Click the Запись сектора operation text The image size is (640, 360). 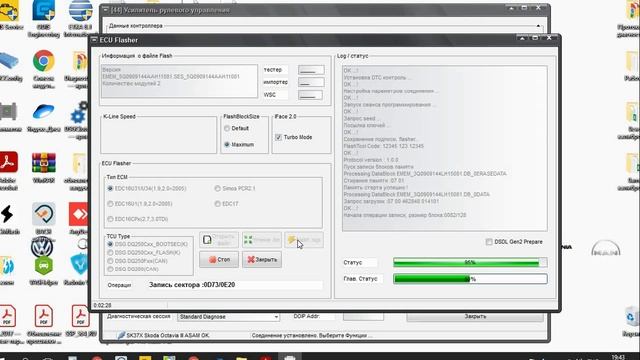coord(192,285)
